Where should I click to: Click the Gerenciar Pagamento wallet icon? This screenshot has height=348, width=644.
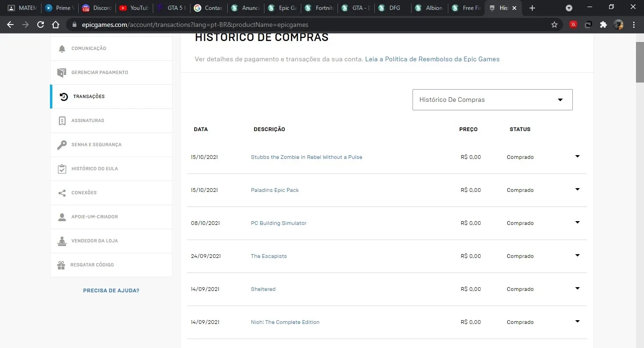pyautogui.click(x=62, y=73)
